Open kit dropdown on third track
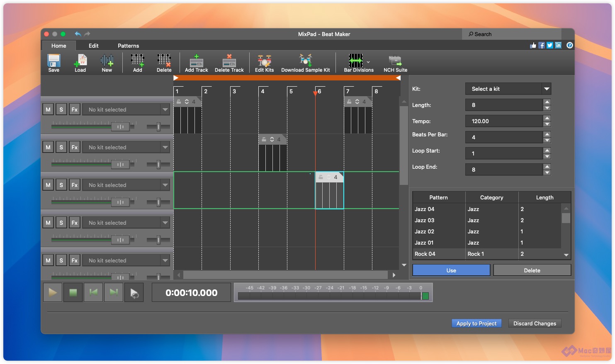The height and width of the screenshot is (364, 615). pos(126,185)
